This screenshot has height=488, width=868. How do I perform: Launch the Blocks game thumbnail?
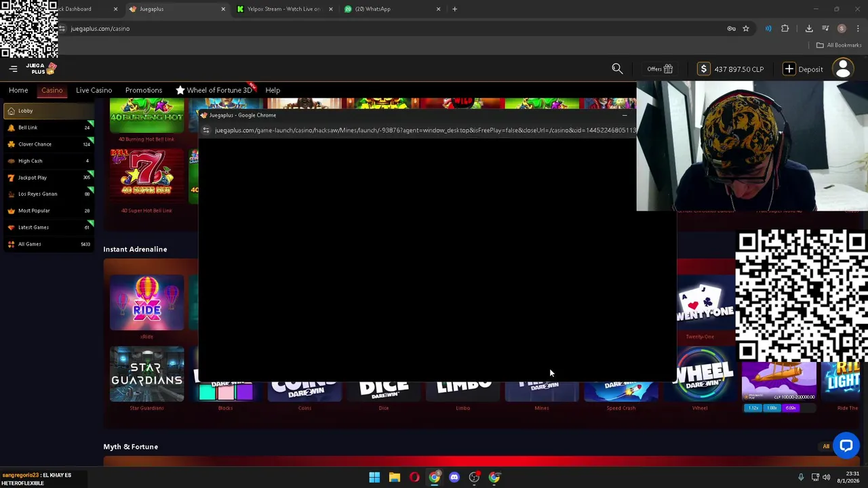pos(225,391)
